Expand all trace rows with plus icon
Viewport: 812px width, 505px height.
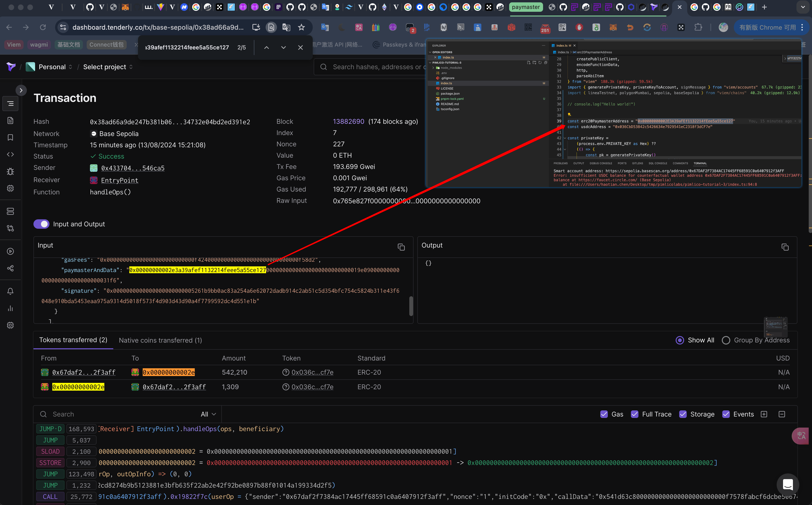click(764, 414)
